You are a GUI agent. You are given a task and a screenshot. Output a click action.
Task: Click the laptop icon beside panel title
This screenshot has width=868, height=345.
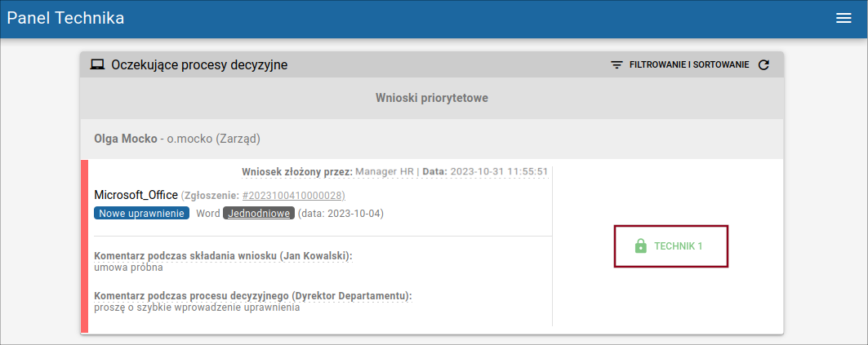click(x=97, y=64)
